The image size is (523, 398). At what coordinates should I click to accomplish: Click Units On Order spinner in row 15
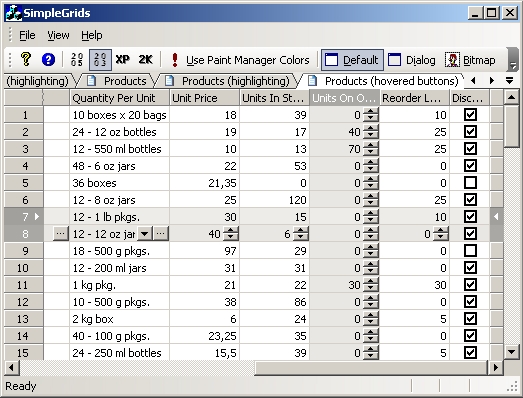[371, 353]
